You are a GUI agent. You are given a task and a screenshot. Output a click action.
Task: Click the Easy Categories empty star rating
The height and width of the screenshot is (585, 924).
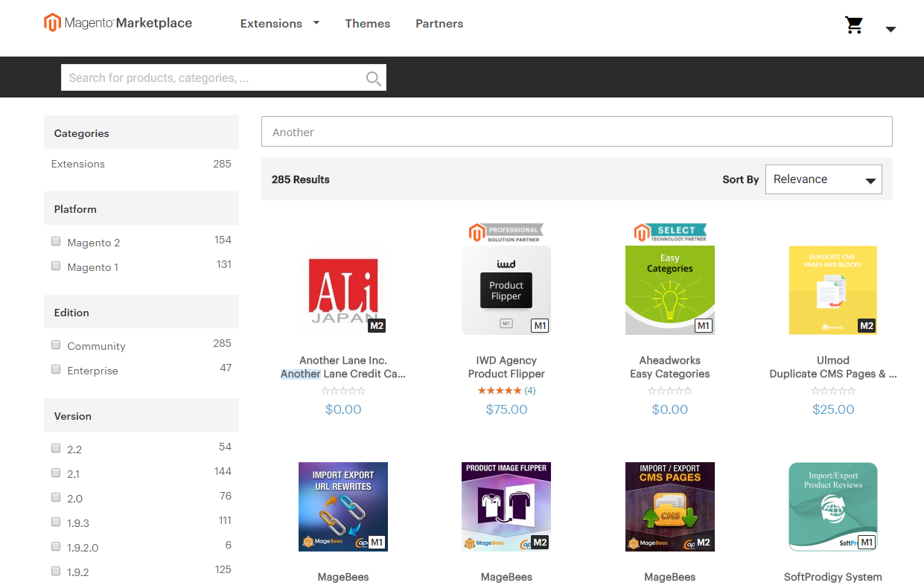coord(670,391)
